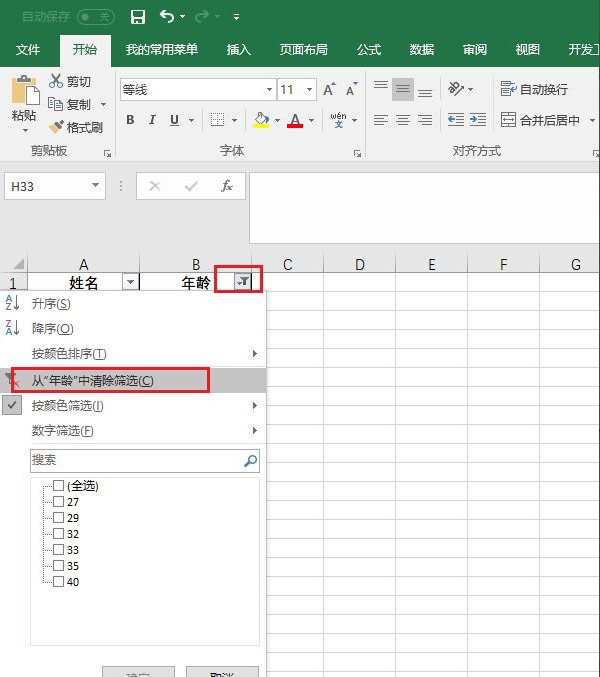
Task: Click the Paste clipboard icon
Action: click(x=25, y=90)
